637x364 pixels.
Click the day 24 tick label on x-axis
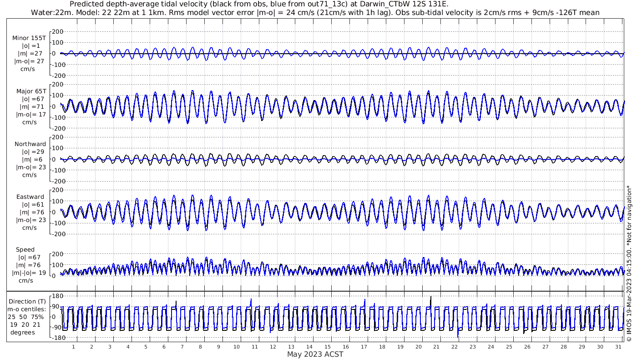(x=491, y=347)
